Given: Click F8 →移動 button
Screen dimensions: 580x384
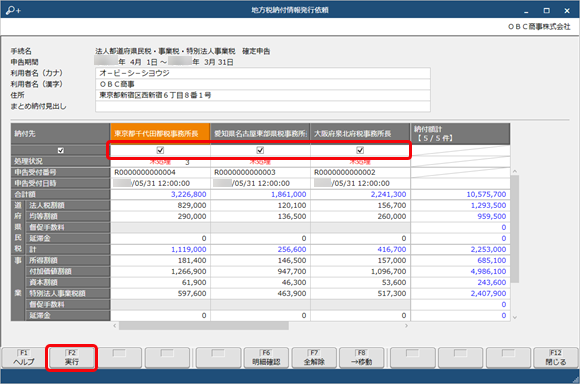Looking at the screenshot, I should coord(362,358).
